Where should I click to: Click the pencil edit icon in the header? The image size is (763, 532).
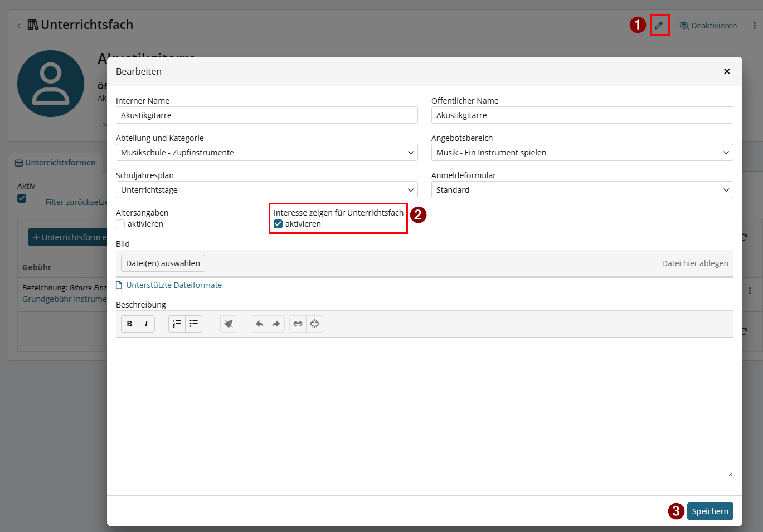[x=659, y=26]
